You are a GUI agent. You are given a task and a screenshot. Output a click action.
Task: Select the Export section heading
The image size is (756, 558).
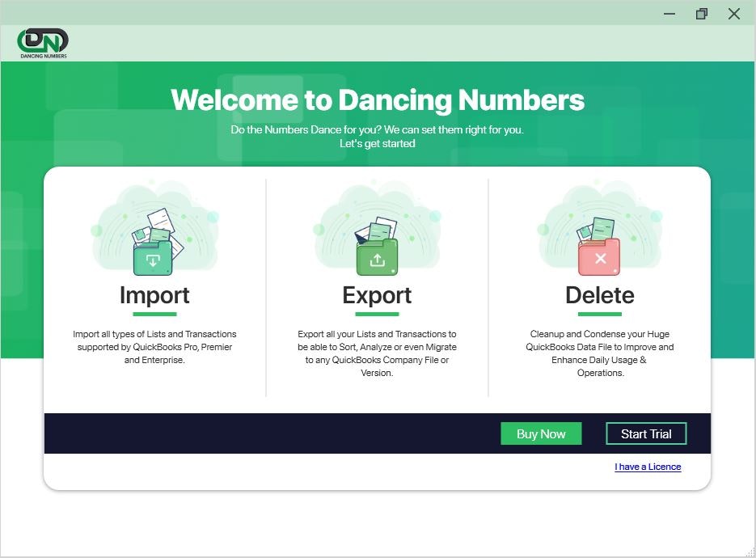coord(377,295)
